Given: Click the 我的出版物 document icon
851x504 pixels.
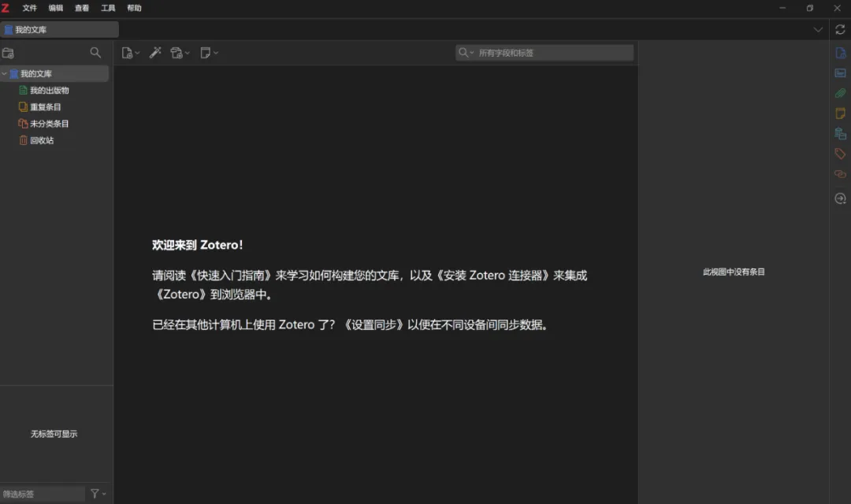Looking at the screenshot, I should (x=23, y=90).
